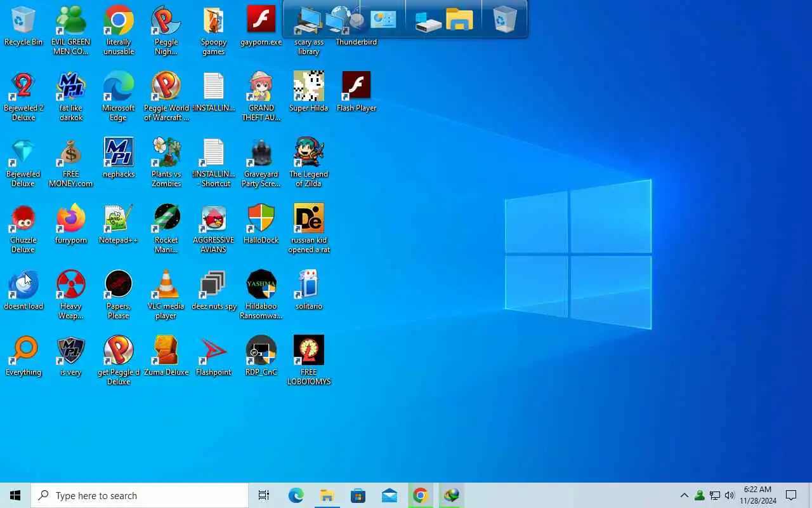Select the Plants vs Zombies shortcut
812x508 pixels.
point(166,163)
